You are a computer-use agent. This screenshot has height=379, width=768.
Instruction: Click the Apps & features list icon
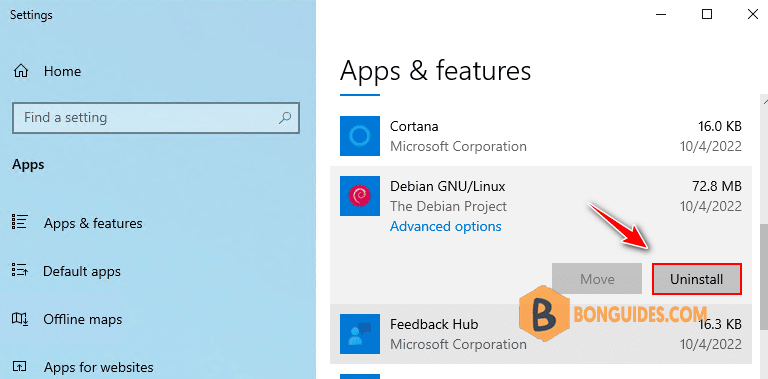19,223
